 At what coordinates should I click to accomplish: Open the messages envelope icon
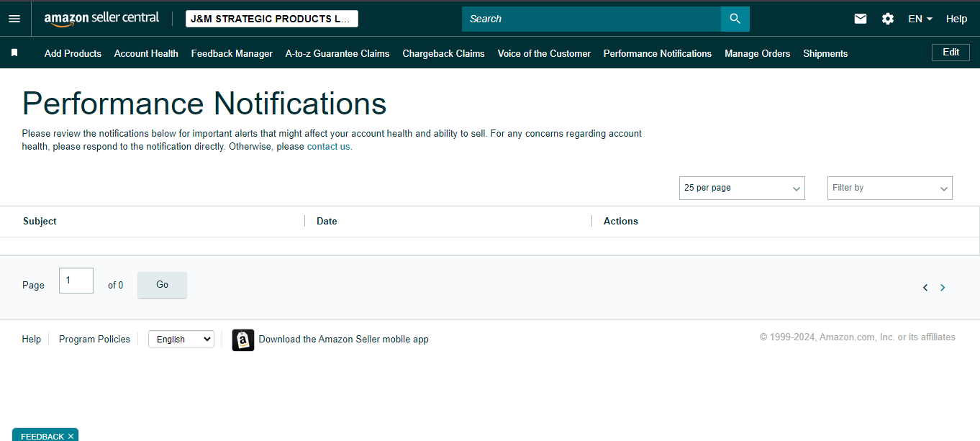click(861, 19)
